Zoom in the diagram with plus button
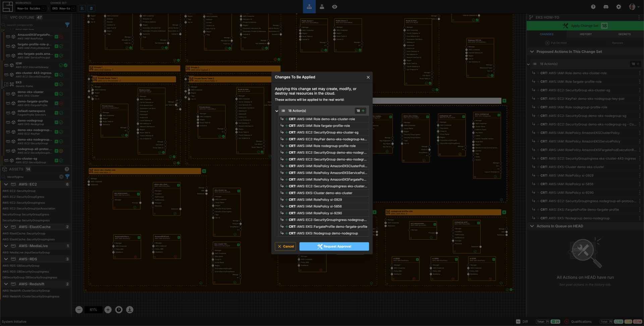The height and width of the screenshot is (326, 644). tap(108, 310)
